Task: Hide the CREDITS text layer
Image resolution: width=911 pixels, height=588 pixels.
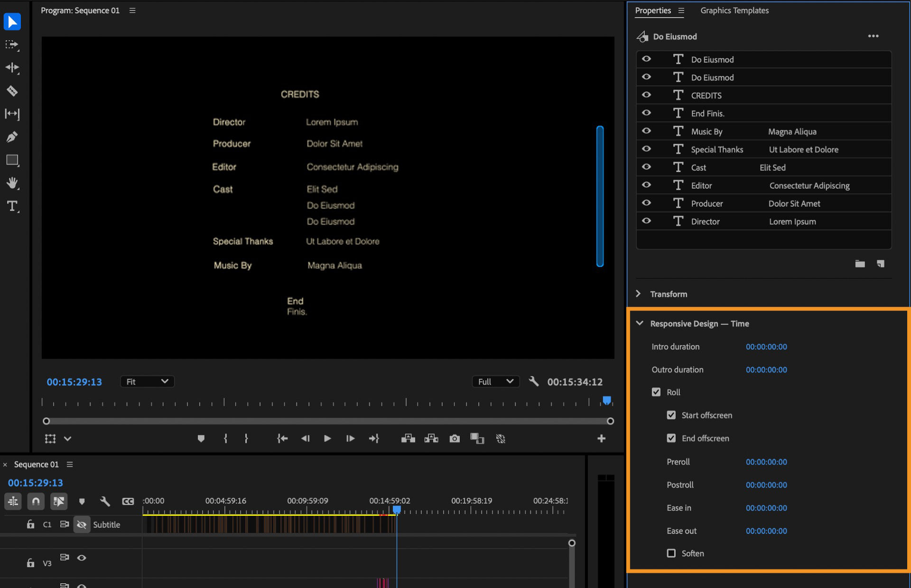Action: [646, 94]
